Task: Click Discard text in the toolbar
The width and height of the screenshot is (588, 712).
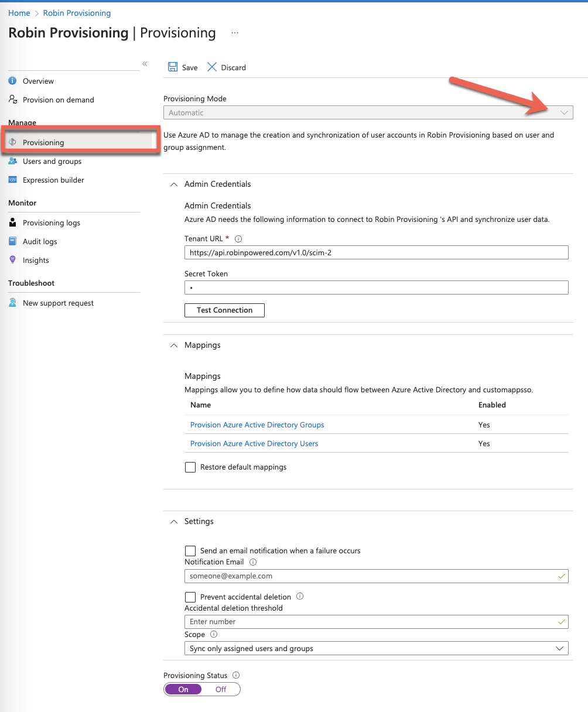Action: (234, 67)
